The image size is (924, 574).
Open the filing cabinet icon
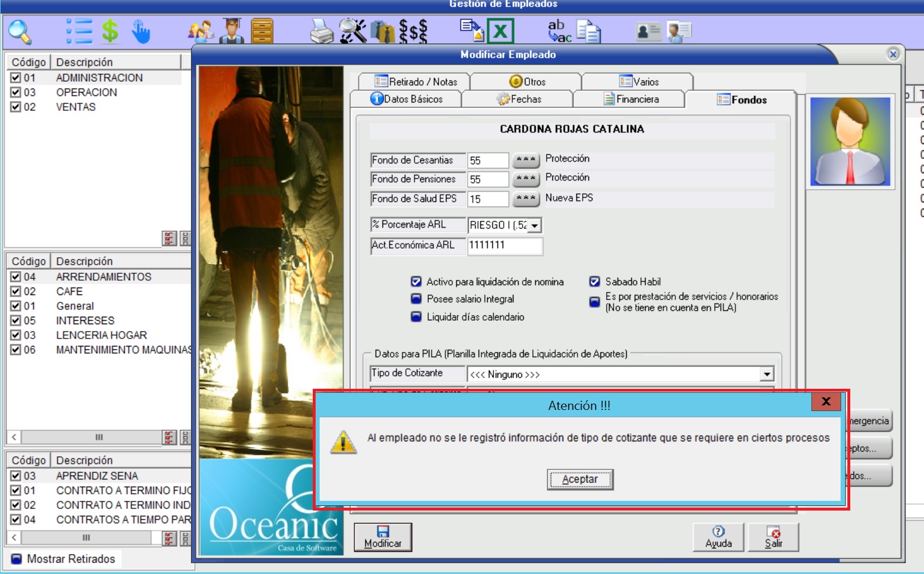(x=262, y=31)
